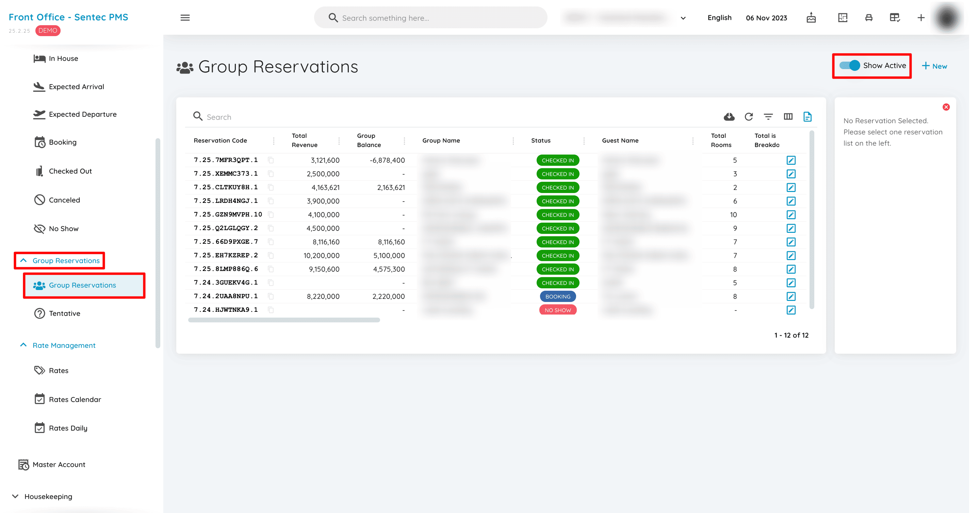Open the column chooser icon
Image resolution: width=980 pixels, height=513 pixels.
tap(788, 116)
